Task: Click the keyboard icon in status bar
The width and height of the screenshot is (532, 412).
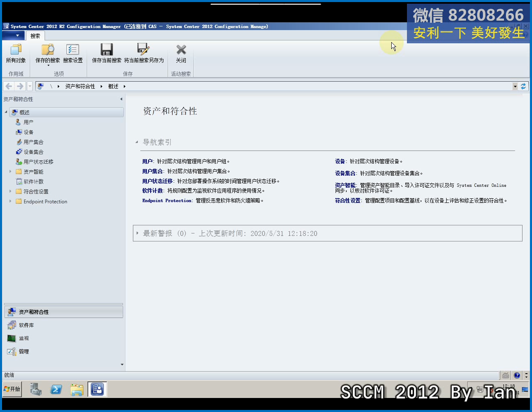Action: [x=506, y=375]
